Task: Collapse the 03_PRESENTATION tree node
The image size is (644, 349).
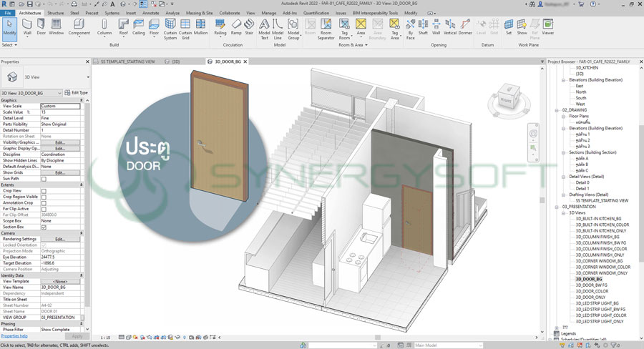Action: [555, 206]
